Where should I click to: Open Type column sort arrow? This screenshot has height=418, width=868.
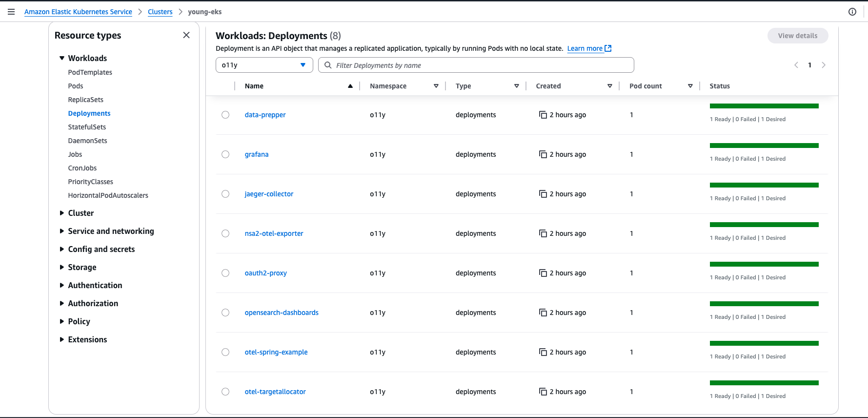click(517, 86)
